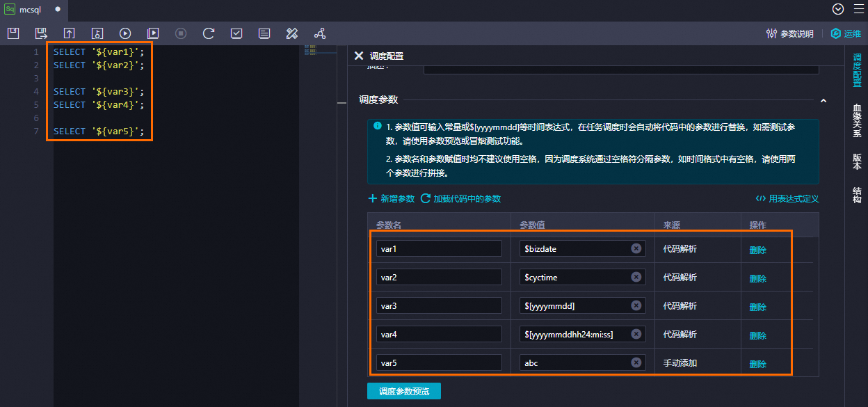This screenshot has height=407, width=868.
Task: Delete the var3 parameter row
Action: pyautogui.click(x=757, y=306)
